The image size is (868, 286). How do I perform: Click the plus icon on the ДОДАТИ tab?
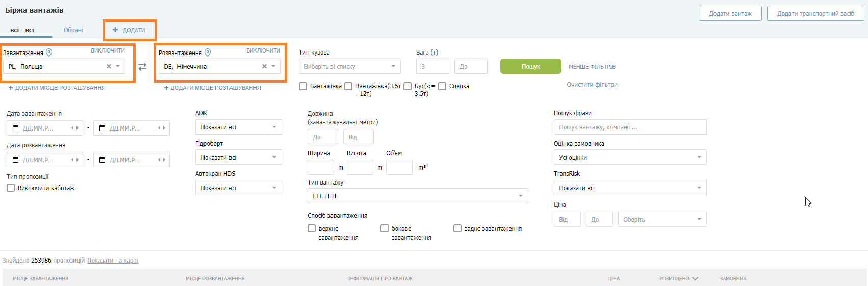(x=115, y=30)
